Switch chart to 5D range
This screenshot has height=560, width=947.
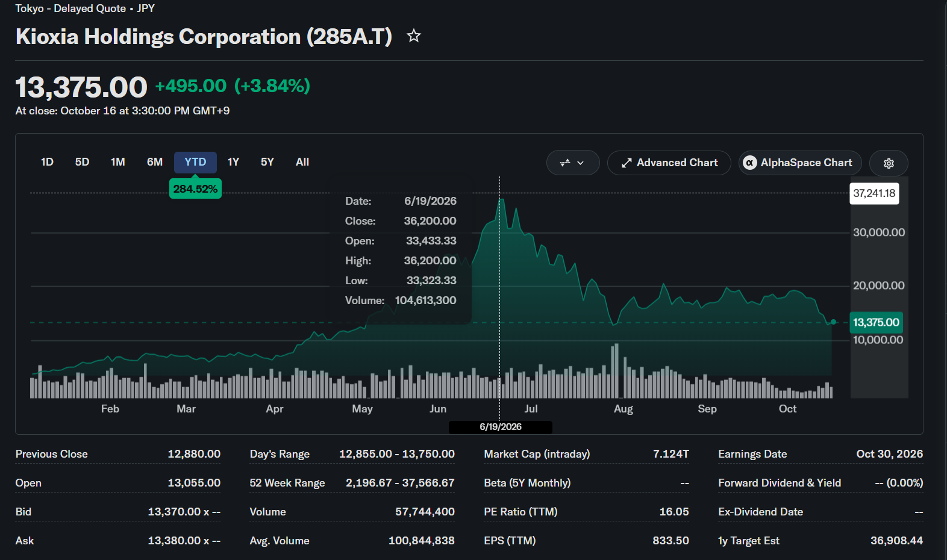[82, 162]
